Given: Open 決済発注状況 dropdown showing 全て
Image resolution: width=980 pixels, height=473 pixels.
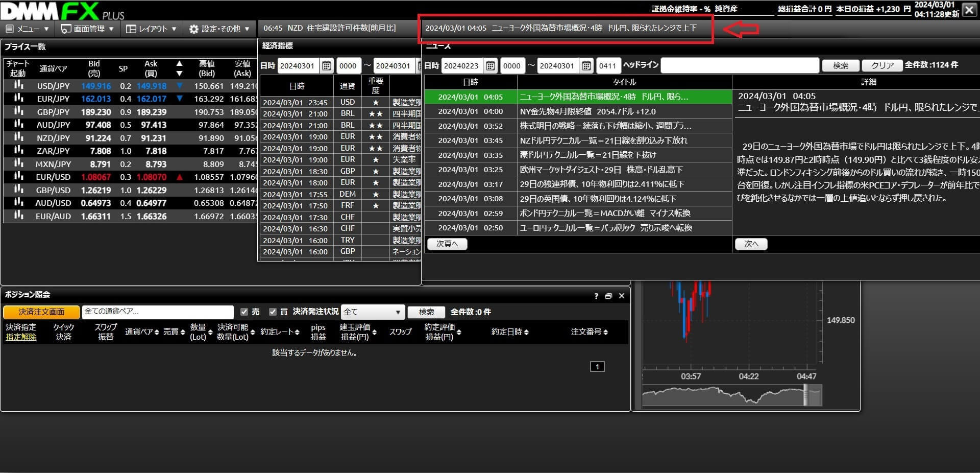Looking at the screenshot, I should click(373, 312).
